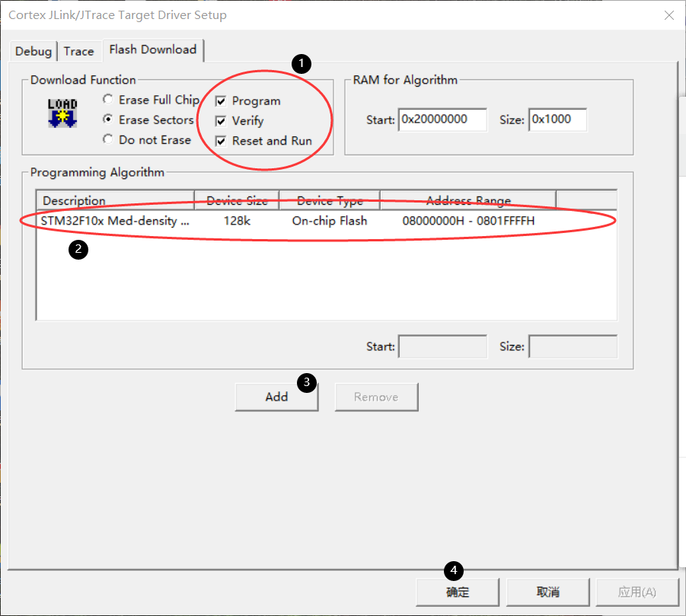Choose the Erase Sectors radio button

pyautogui.click(x=148, y=120)
